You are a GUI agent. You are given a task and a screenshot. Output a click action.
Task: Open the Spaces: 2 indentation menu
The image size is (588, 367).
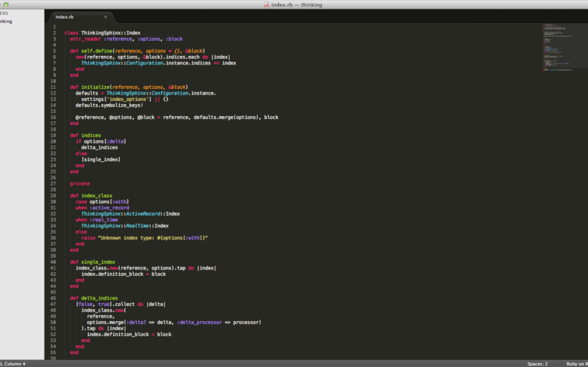coord(537,363)
